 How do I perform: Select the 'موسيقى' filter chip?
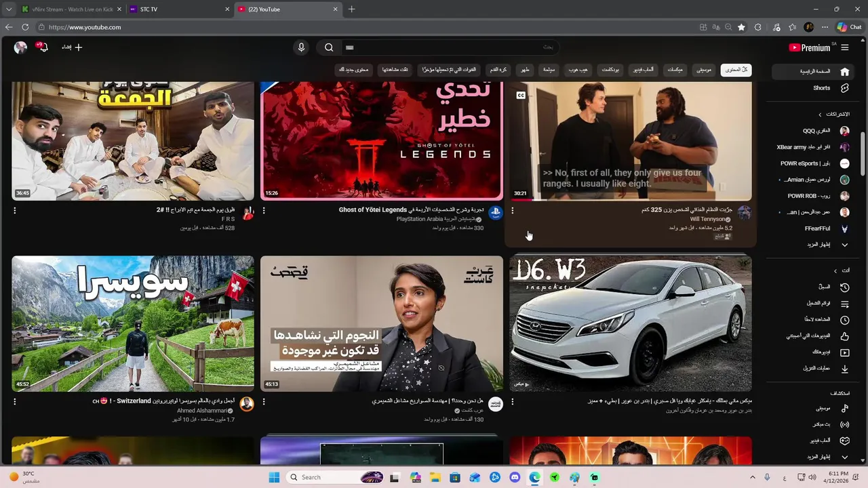click(705, 70)
